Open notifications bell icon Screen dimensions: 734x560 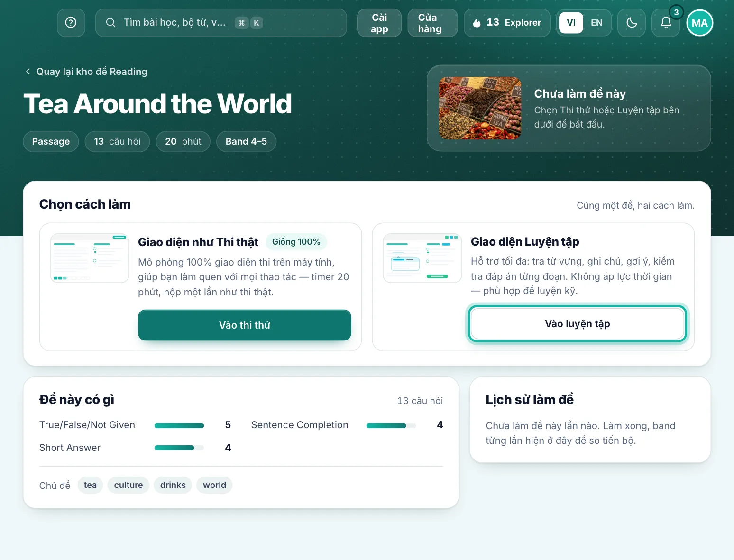tap(666, 23)
